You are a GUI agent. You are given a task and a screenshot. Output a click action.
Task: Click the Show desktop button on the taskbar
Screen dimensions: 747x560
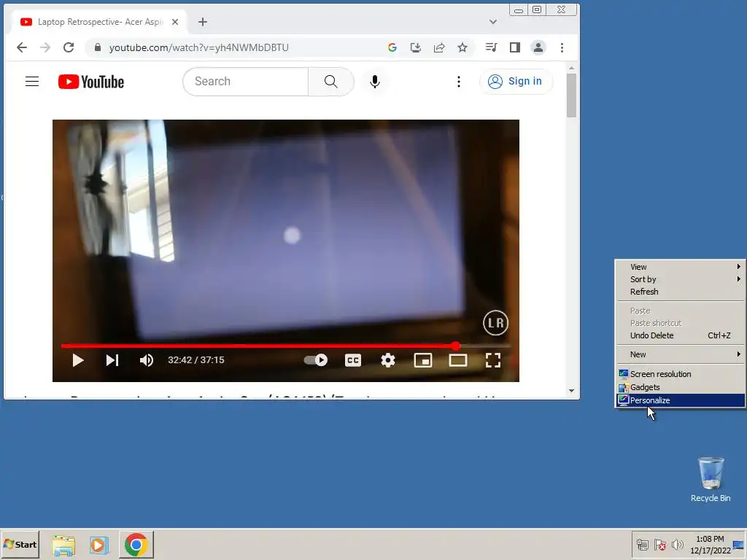(x=739, y=545)
